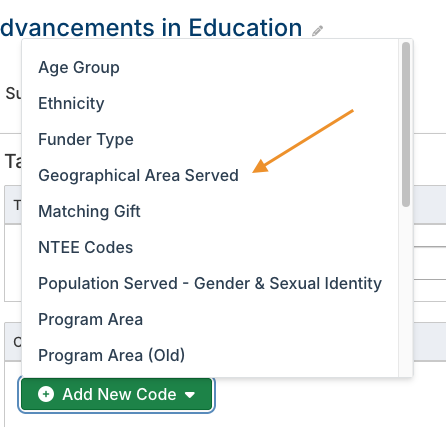Select the NTEE Codes entry
The width and height of the screenshot is (446, 427).
click(x=86, y=247)
